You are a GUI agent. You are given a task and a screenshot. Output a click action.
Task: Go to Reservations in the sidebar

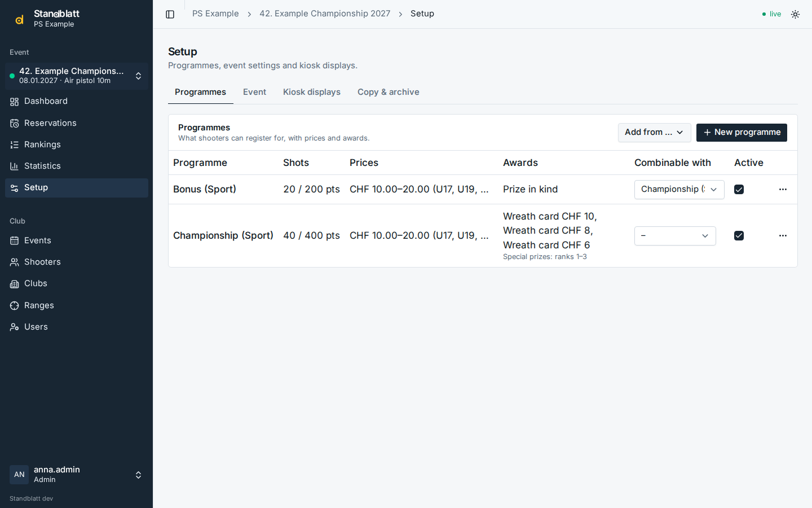coord(77,123)
